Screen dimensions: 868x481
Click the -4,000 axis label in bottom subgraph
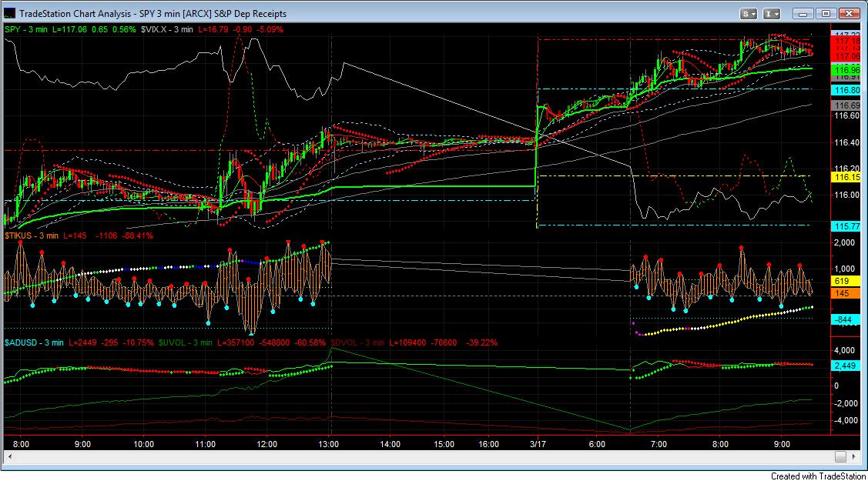pyautogui.click(x=845, y=420)
